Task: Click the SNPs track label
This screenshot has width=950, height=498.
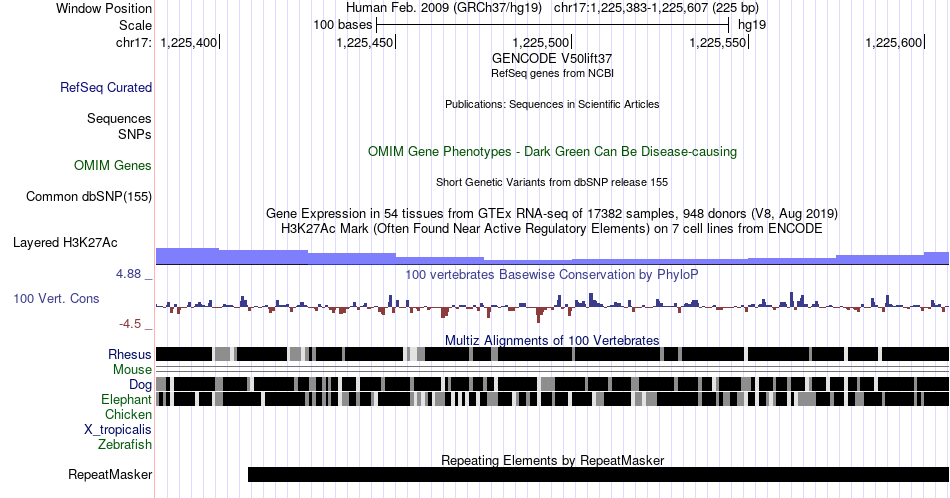Action: (135, 134)
